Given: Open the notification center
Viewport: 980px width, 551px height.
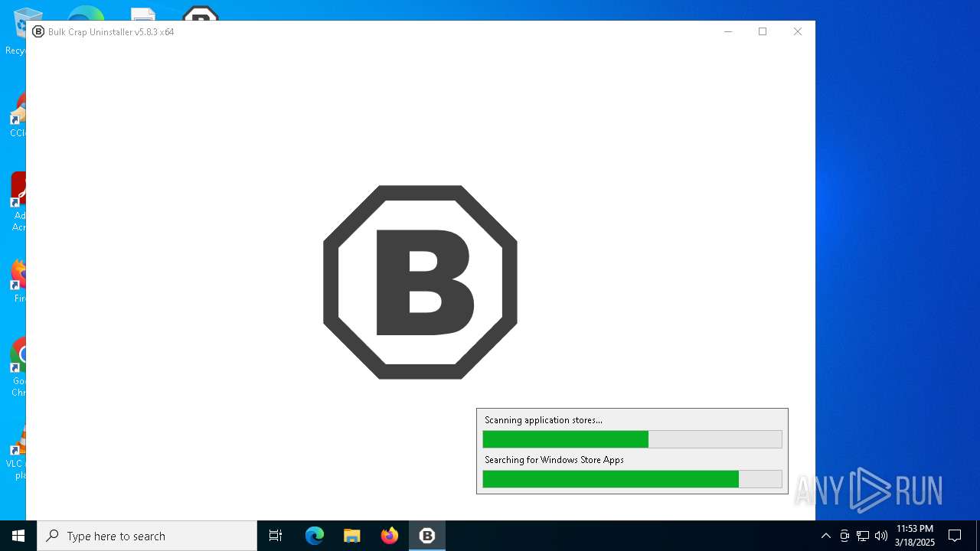Looking at the screenshot, I should tap(955, 536).
